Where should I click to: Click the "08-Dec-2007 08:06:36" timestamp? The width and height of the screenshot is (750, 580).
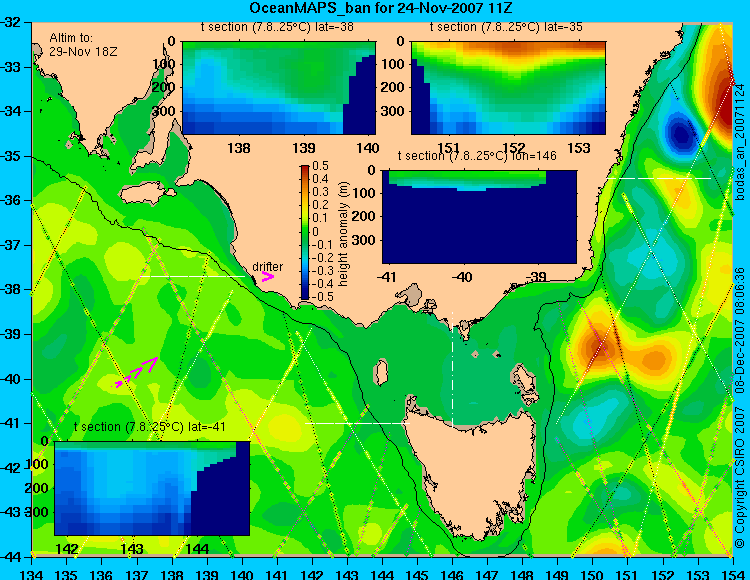point(740,330)
